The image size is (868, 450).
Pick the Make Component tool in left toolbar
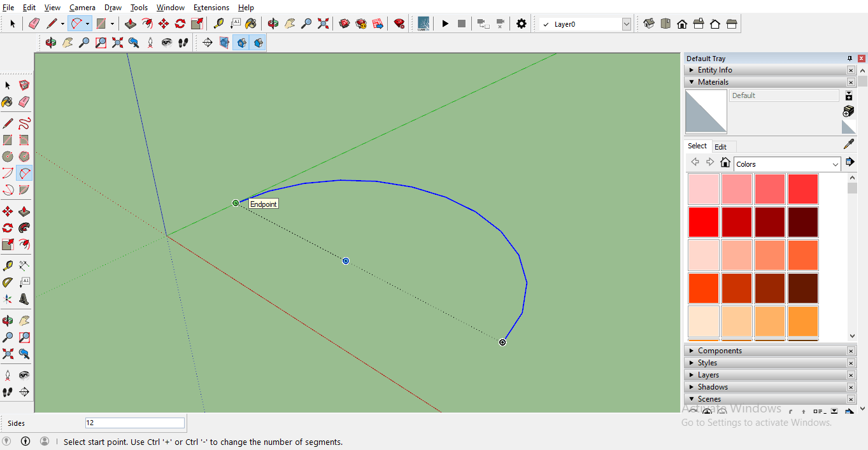point(24,85)
